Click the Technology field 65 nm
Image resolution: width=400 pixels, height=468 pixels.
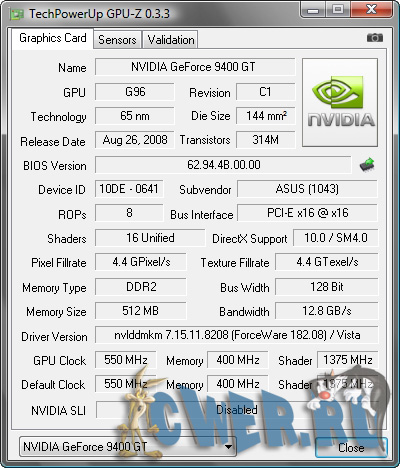pos(135,116)
